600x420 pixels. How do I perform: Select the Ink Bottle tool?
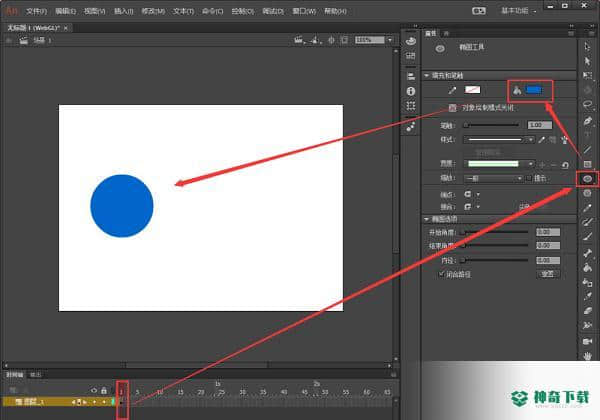[x=587, y=282]
